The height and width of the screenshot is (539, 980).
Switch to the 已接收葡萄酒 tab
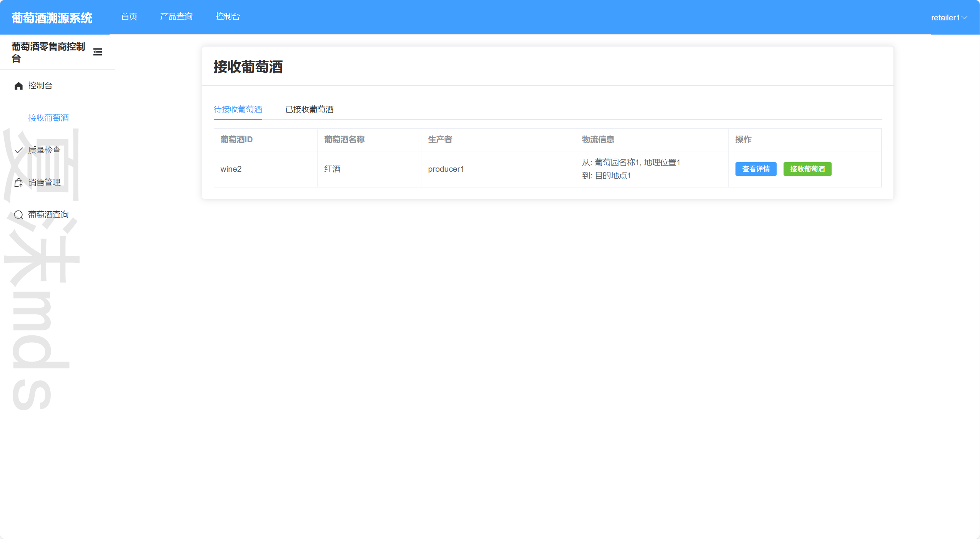[309, 109]
